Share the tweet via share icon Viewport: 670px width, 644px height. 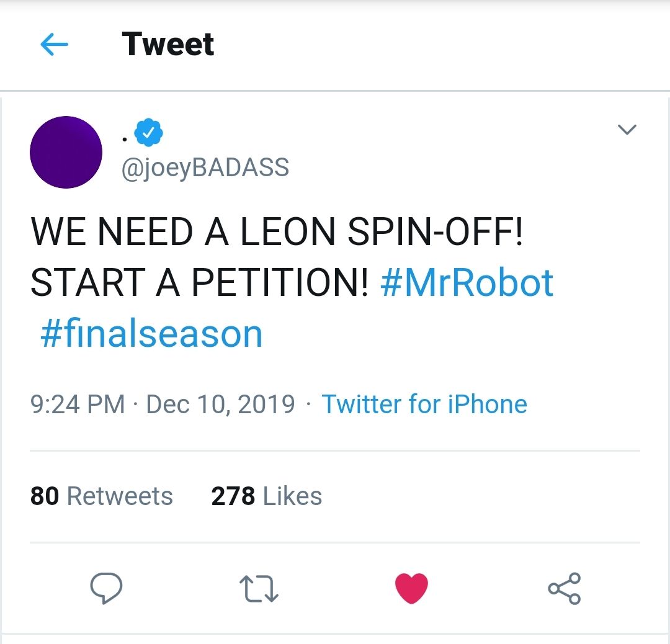pyautogui.click(x=564, y=588)
